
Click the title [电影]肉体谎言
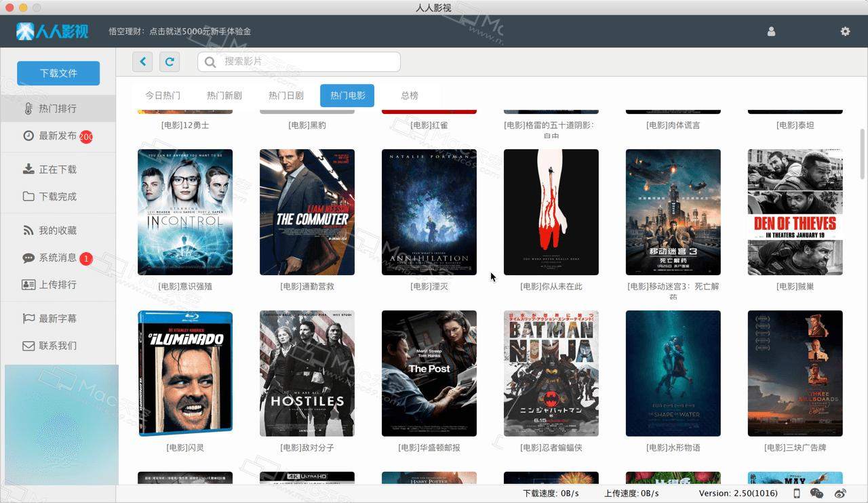673,125
